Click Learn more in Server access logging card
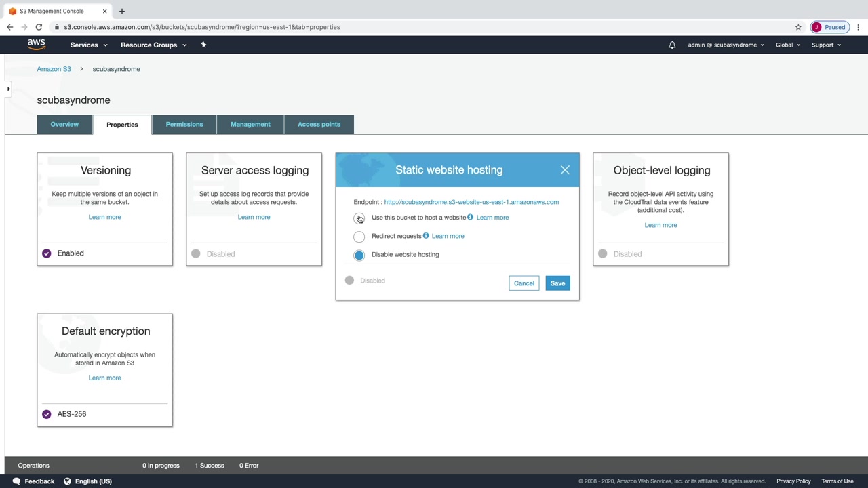 254,217
